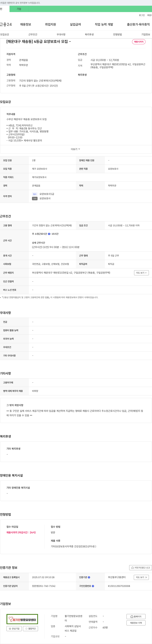Report via 거짓구인광고 신고 button
This screenshot has width=152, height=644.
click(x=140, y=568)
